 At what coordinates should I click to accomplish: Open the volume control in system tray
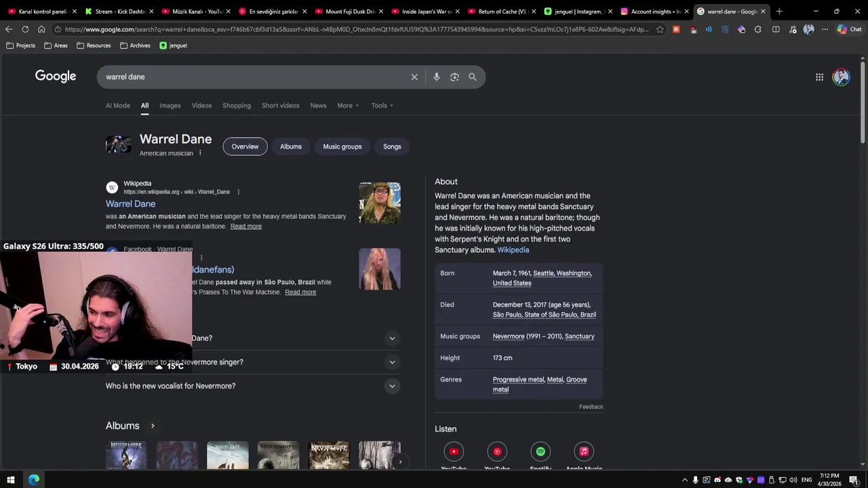pos(793,480)
